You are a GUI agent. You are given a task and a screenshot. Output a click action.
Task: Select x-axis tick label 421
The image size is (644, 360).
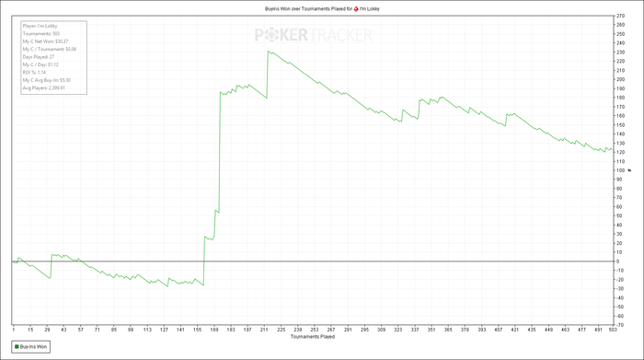tap(514, 330)
